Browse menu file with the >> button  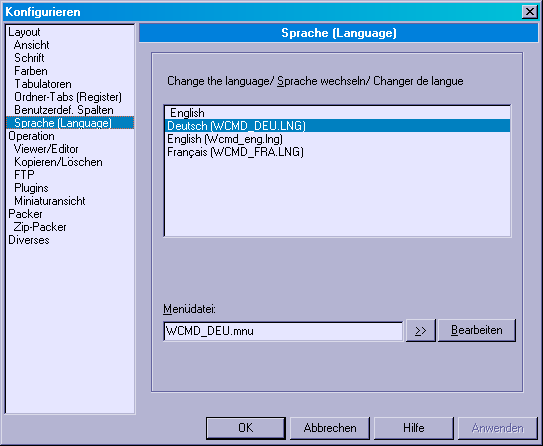[420, 331]
